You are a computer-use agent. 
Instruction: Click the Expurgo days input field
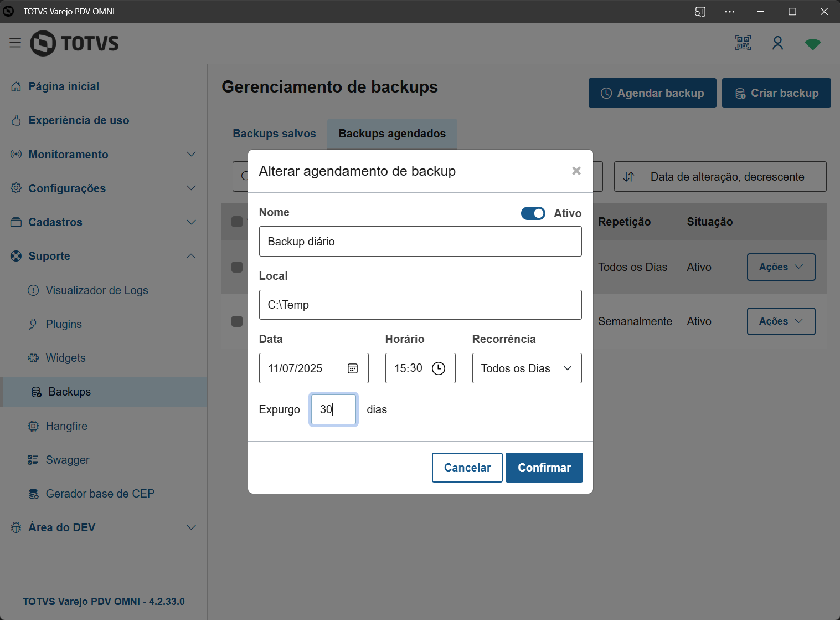(333, 409)
